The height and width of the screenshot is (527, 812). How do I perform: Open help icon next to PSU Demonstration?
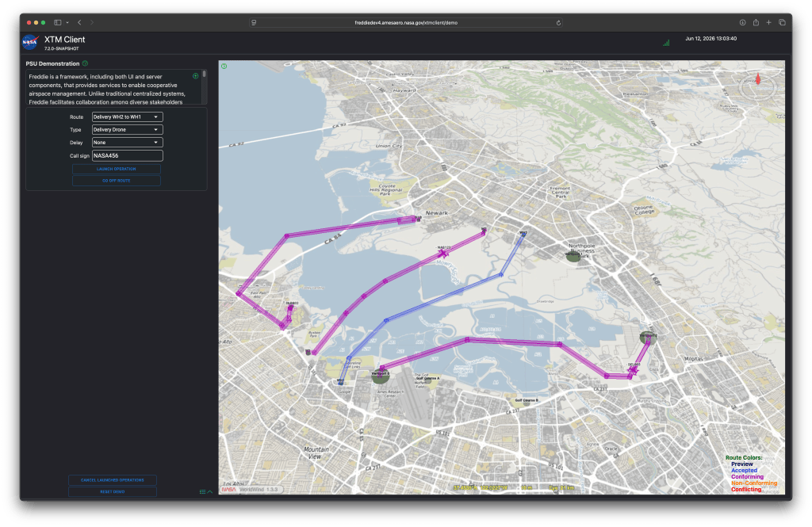click(x=86, y=63)
